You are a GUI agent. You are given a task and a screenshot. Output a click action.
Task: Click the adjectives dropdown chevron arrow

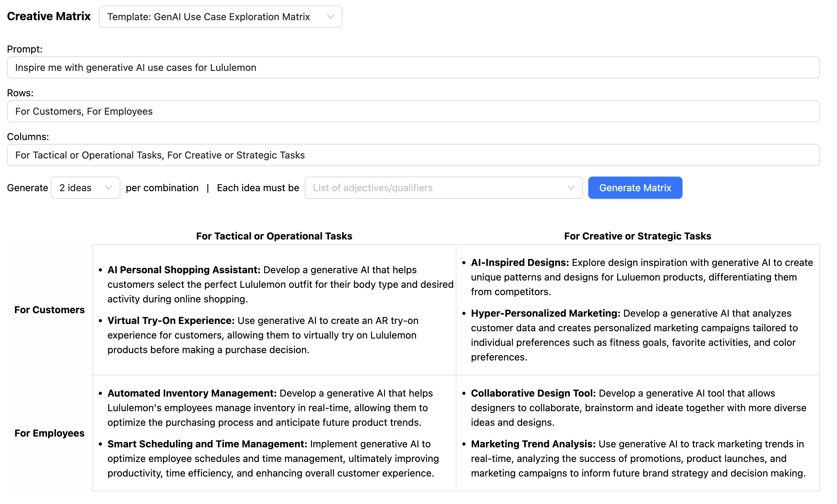click(571, 188)
